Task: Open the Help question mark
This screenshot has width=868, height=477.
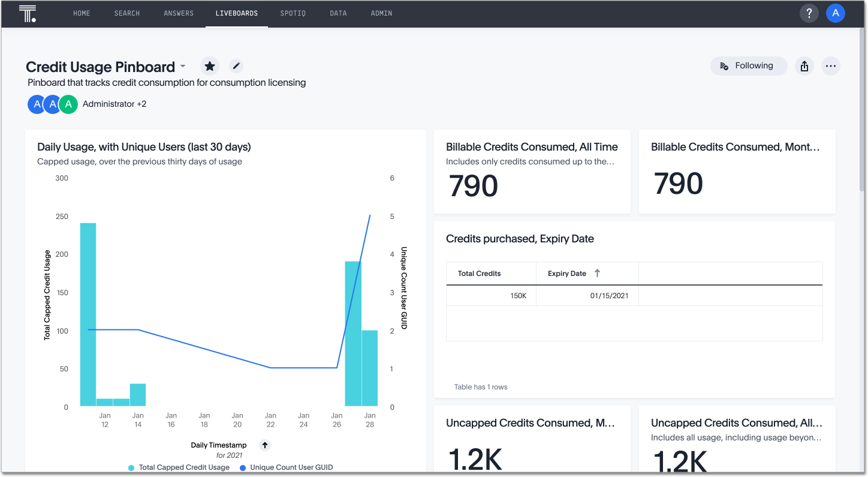Action: pyautogui.click(x=809, y=13)
